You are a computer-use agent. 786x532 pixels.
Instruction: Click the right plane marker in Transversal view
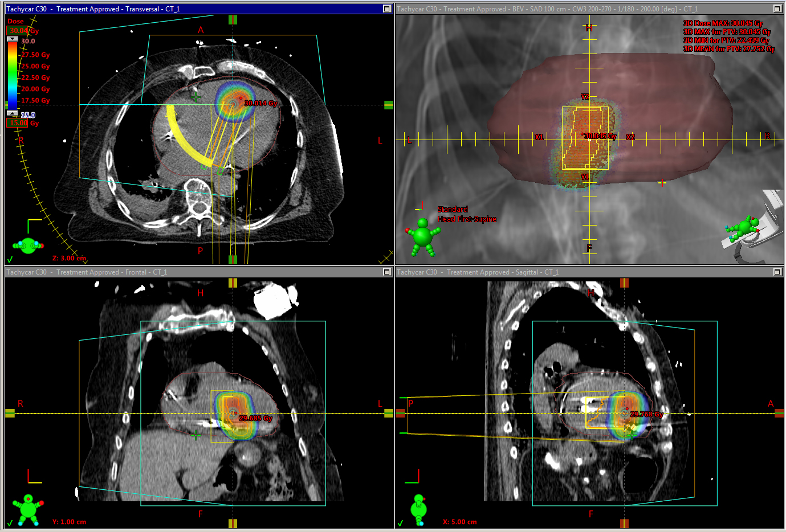(x=389, y=105)
